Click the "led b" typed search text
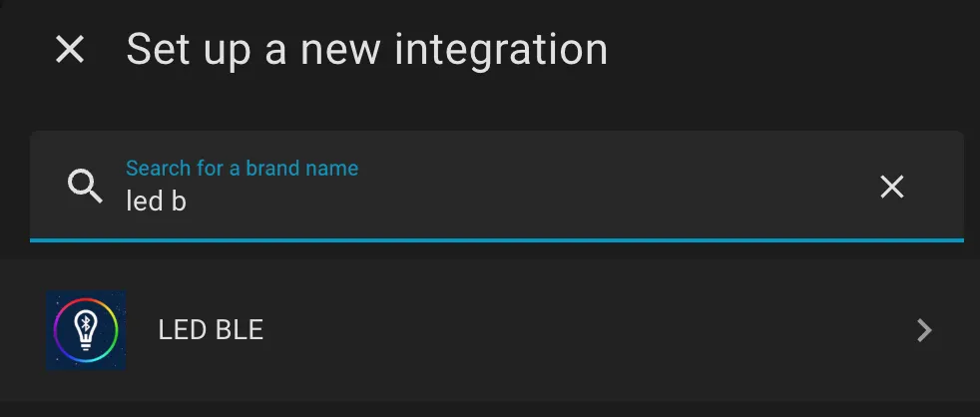Screen dimensions: 980x417 (156, 202)
